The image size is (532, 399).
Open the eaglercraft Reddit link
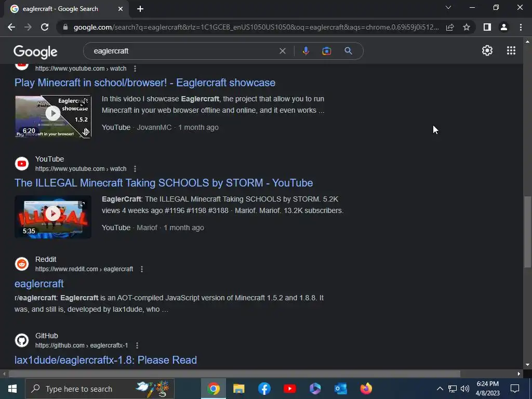point(39,283)
